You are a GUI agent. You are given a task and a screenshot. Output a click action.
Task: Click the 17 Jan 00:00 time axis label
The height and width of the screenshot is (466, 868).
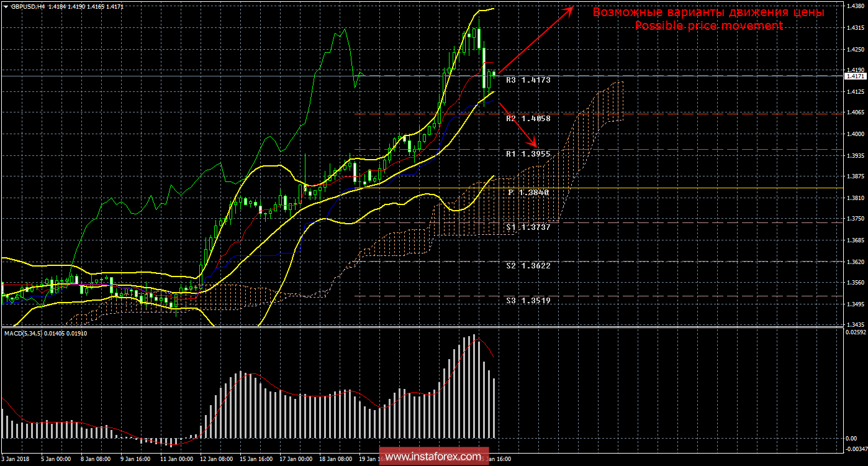tap(296, 459)
